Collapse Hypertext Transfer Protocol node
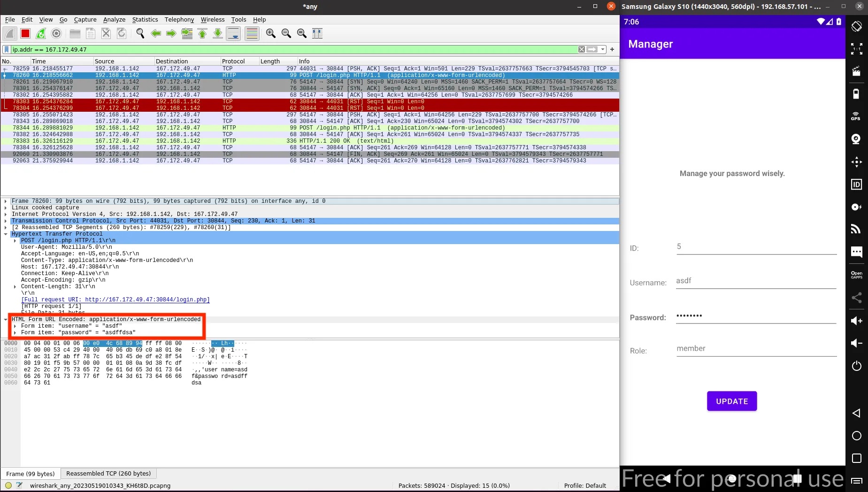868x492 pixels. click(6, 234)
